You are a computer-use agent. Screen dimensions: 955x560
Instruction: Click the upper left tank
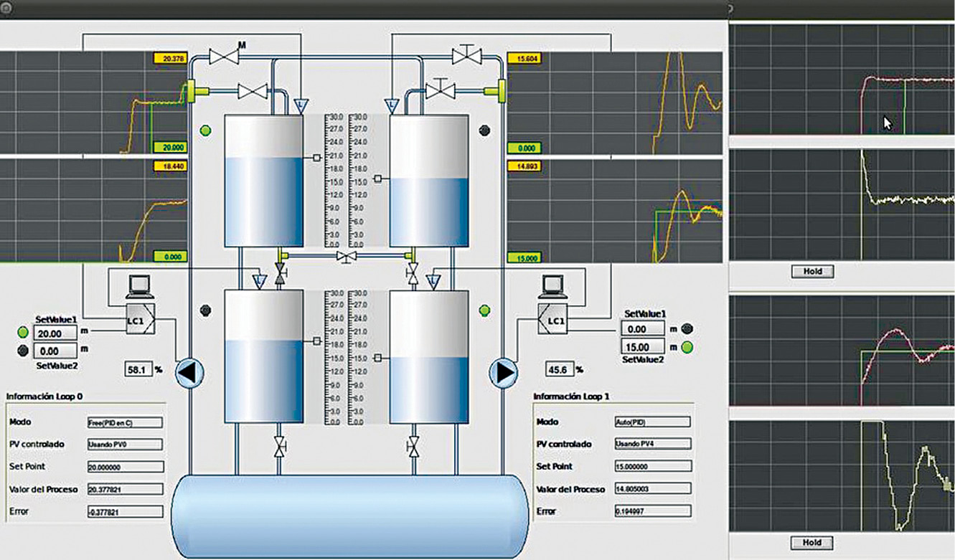[263, 181]
